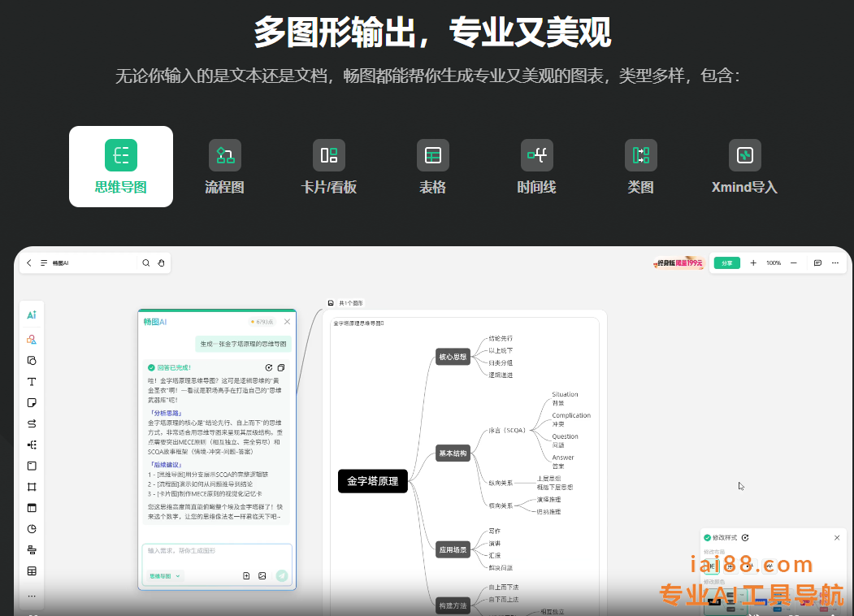Zoom in with the plus button
This screenshot has height=616, width=854.
753,263
